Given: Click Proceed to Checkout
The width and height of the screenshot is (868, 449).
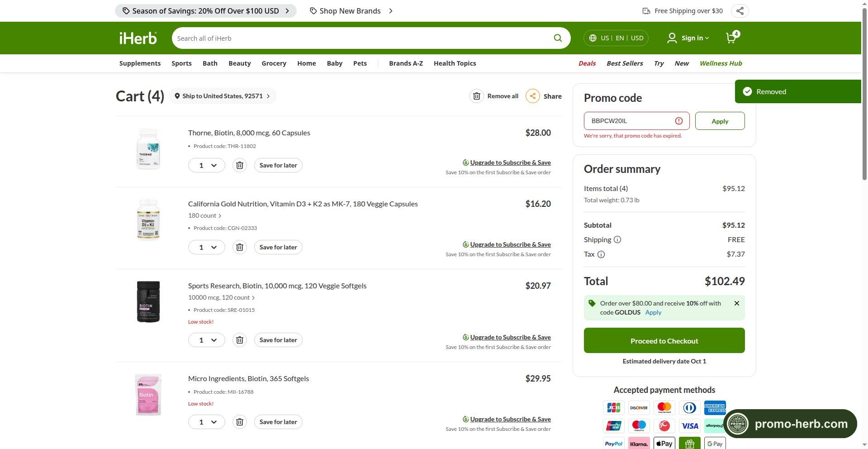Looking at the screenshot, I should [x=664, y=340].
